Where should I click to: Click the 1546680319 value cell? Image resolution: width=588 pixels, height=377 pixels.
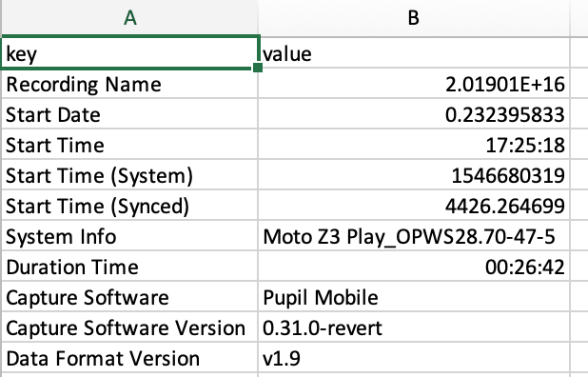414,175
